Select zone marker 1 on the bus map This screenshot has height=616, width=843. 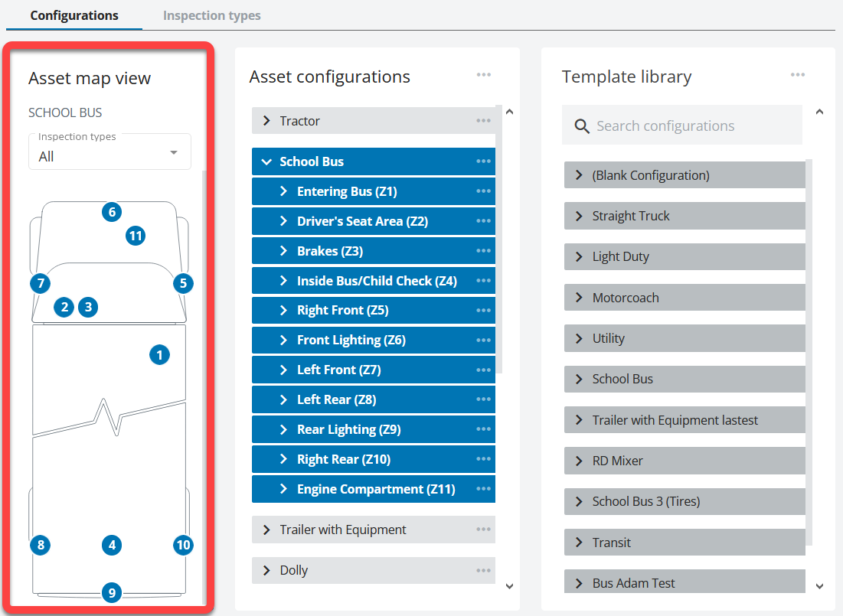pyautogui.click(x=159, y=355)
